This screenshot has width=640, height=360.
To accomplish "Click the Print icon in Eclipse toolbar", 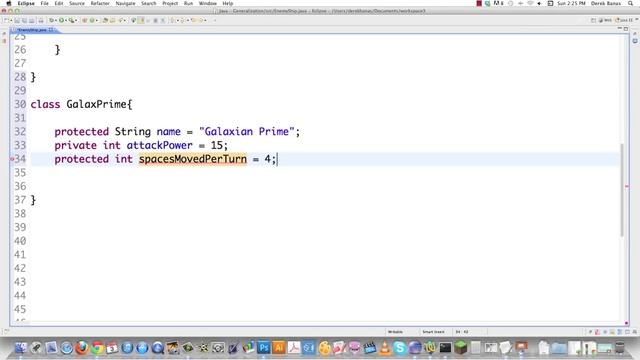I will point(40,20).
